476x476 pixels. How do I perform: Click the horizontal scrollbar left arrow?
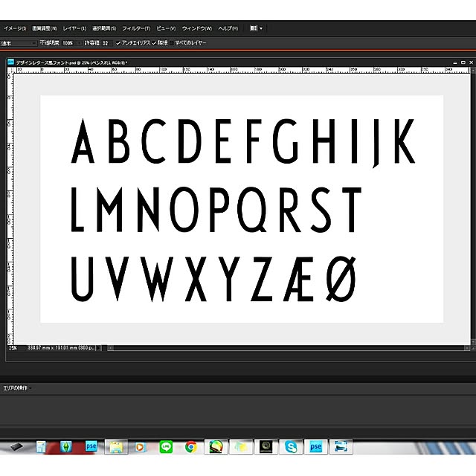coord(111,348)
